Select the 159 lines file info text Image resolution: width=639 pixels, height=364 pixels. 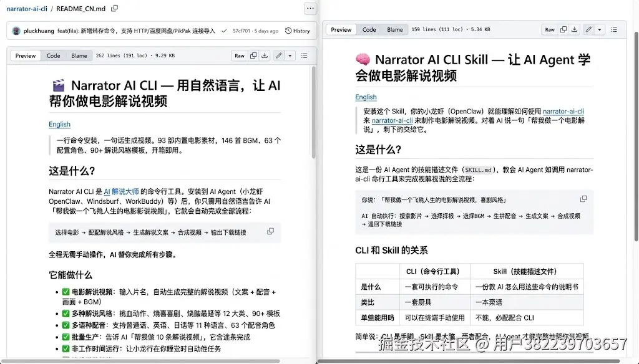451,30
